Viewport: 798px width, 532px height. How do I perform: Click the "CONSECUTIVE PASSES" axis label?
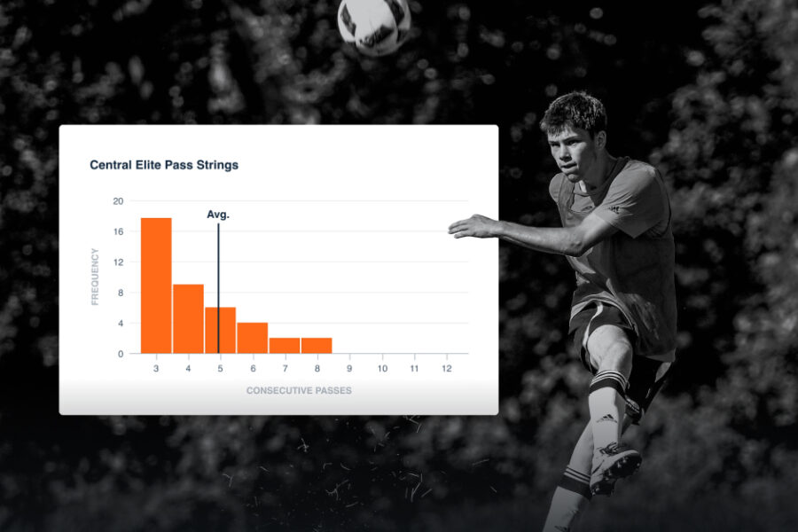[x=299, y=390]
